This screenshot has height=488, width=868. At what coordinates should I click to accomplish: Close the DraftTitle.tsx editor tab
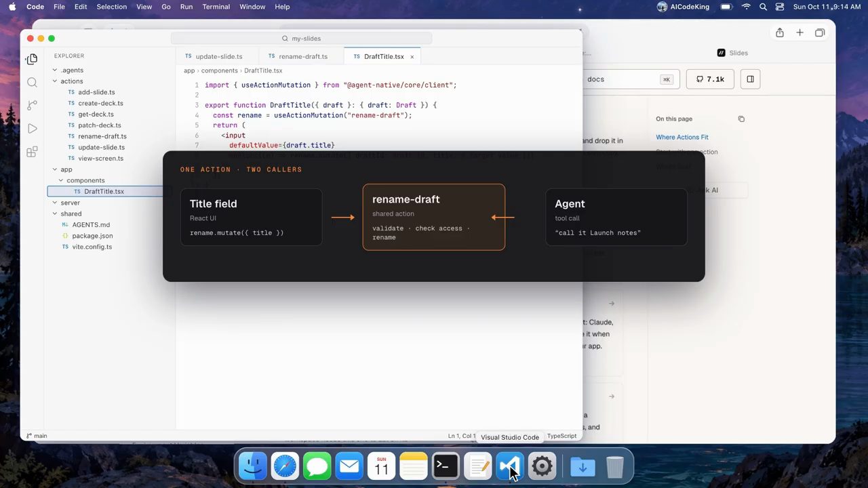412,57
